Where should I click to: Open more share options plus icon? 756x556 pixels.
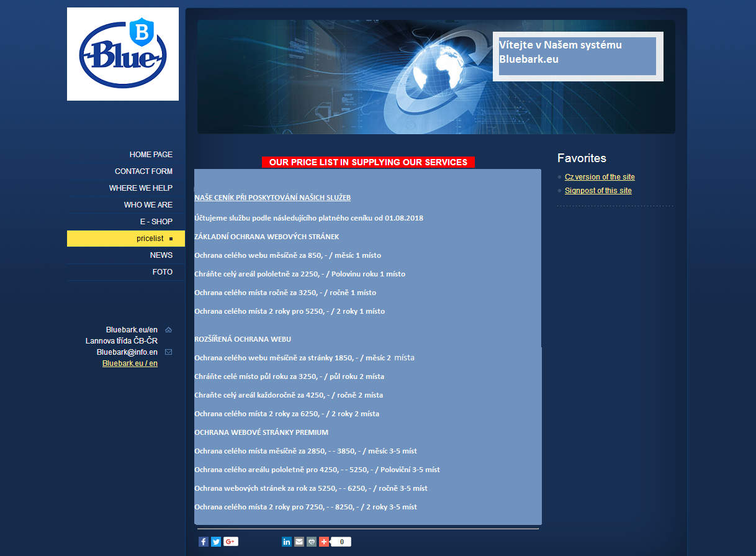pyautogui.click(x=324, y=542)
